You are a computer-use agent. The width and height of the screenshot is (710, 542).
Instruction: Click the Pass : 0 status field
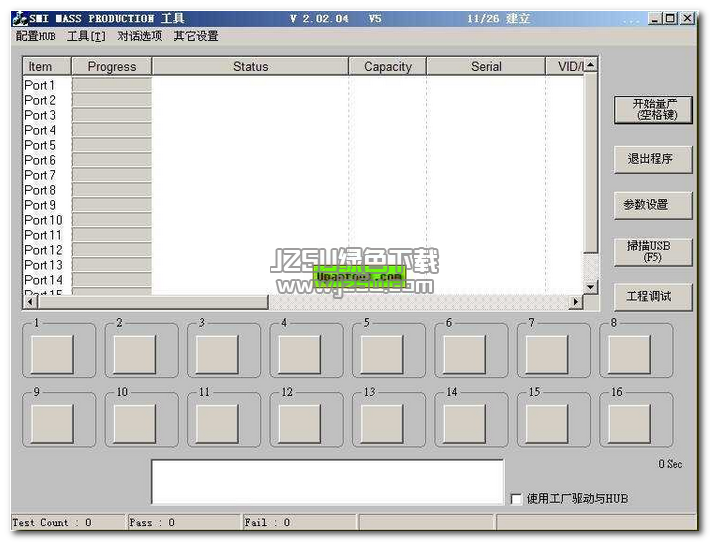click(x=184, y=522)
